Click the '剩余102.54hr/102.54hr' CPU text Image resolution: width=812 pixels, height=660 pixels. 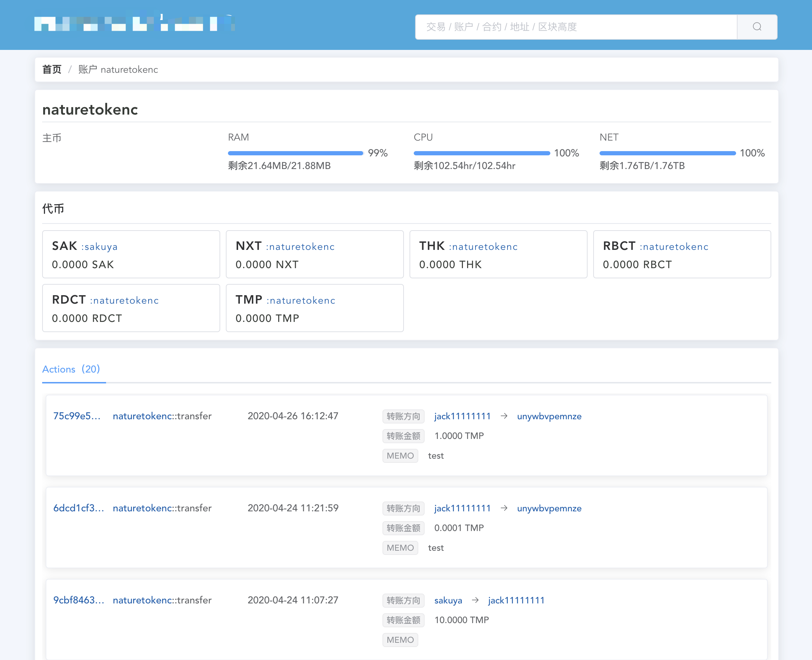click(x=465, y=166)
